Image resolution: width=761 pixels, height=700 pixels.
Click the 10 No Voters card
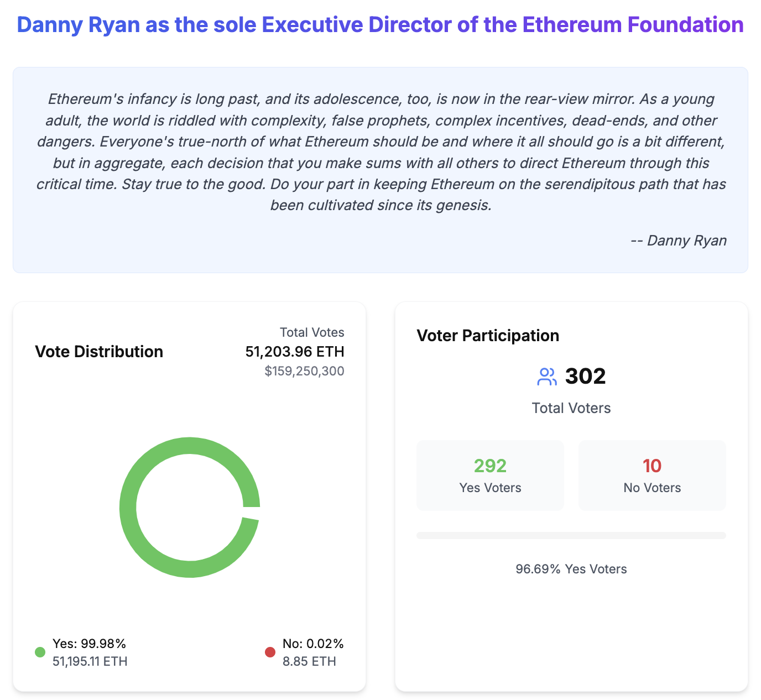[652, 476]
